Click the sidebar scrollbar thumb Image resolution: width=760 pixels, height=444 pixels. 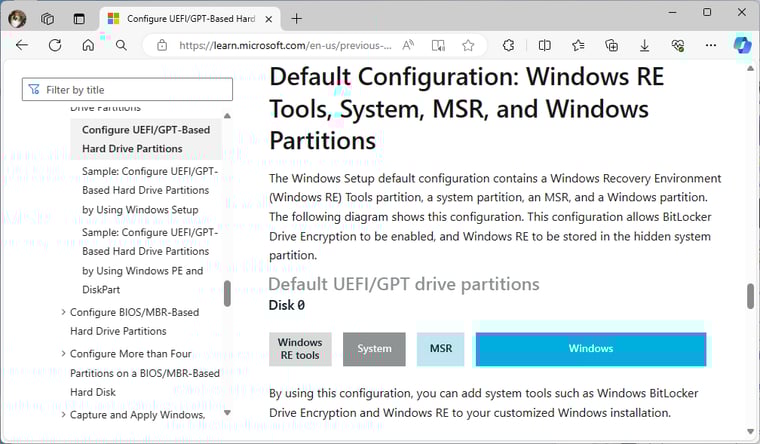tap(227, 293)
